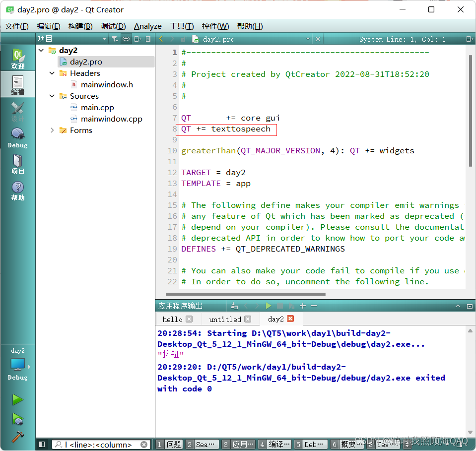Switch to the 欢迎 (Welcome) mode icon
476x451 pixels.
18,56
